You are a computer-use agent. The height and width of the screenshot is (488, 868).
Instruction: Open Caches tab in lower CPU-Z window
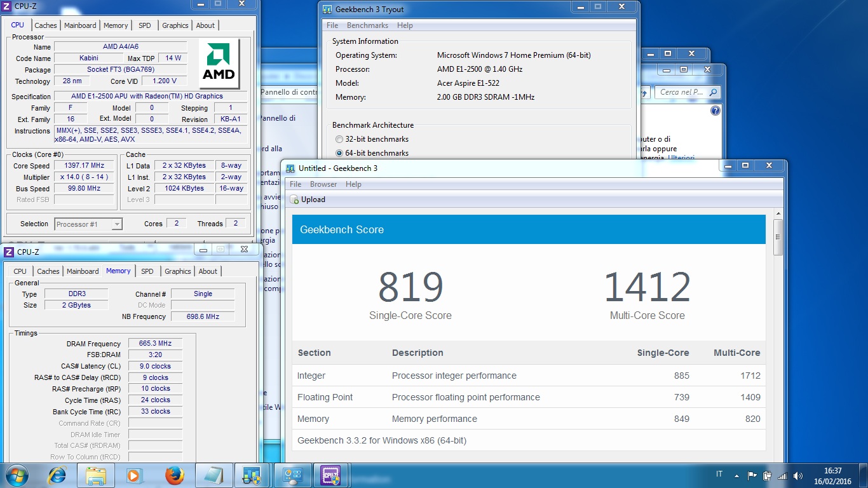[48, 271]
